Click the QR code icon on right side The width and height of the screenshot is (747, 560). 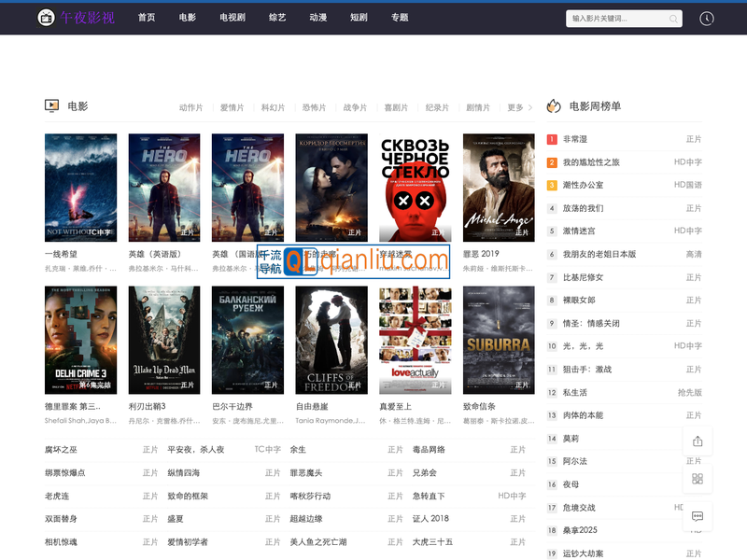(698, 478)
